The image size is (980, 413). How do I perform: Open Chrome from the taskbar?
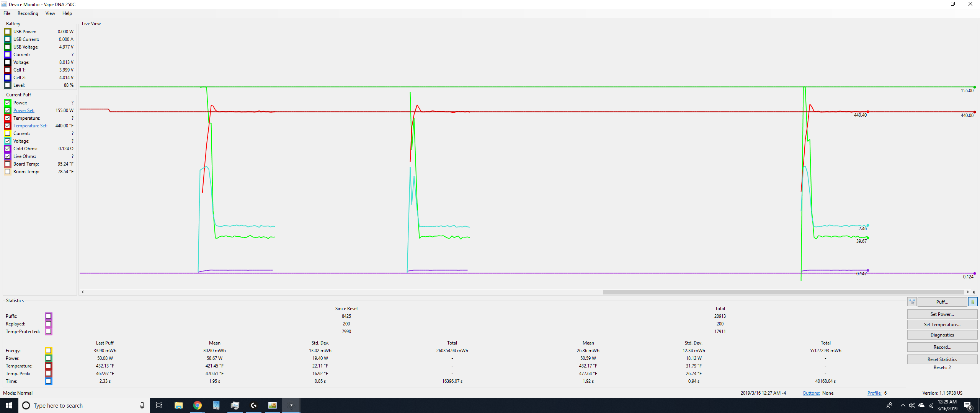pos(198,405)
